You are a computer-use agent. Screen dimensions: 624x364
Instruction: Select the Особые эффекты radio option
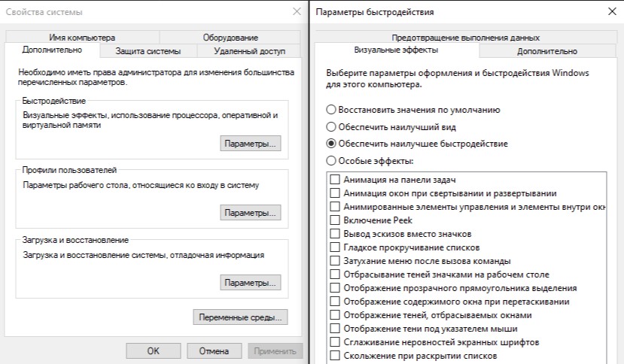pos(331,160)
